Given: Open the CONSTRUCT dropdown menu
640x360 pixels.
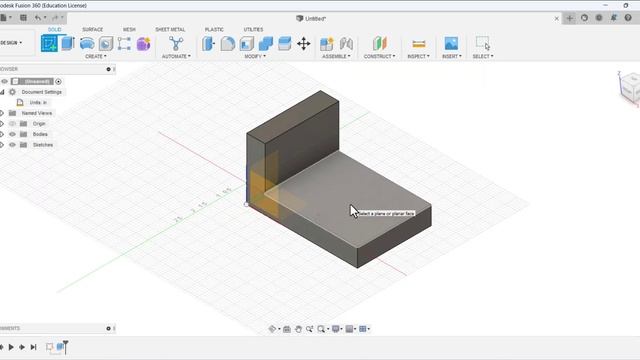Looking at the screenshot, I should coord(379,56).
